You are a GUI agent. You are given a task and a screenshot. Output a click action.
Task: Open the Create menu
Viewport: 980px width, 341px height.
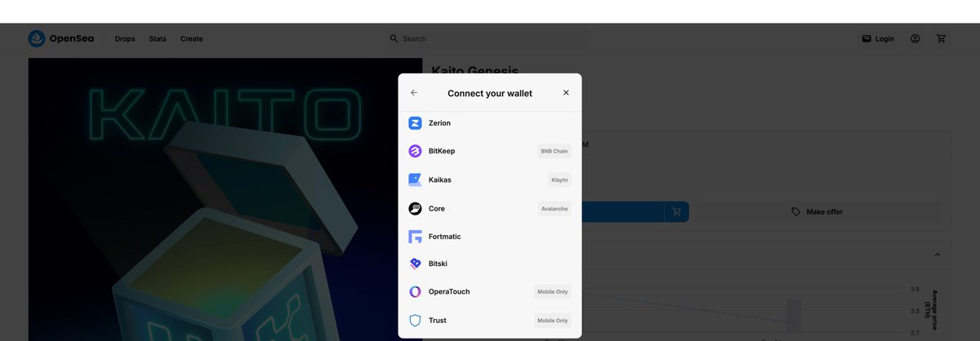tap(192, 38)
